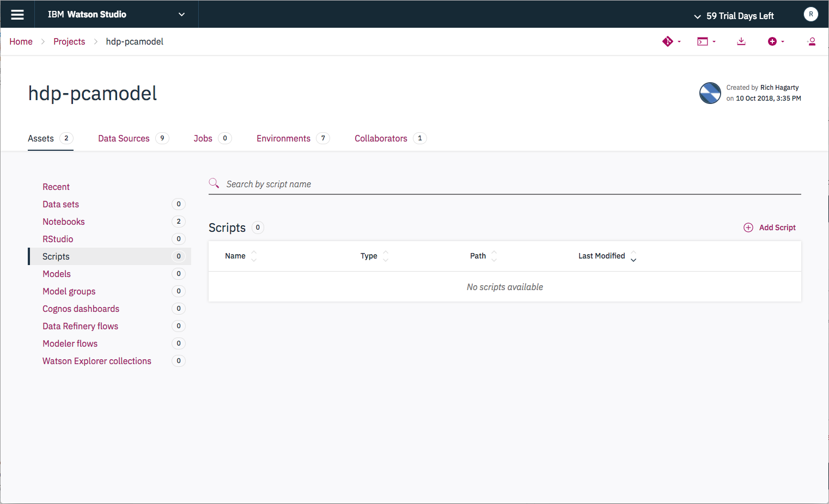The image size is (829, 504).
Task: Switch to the Jobs tab
Action: pyautogui.click(x=212, y=138)
